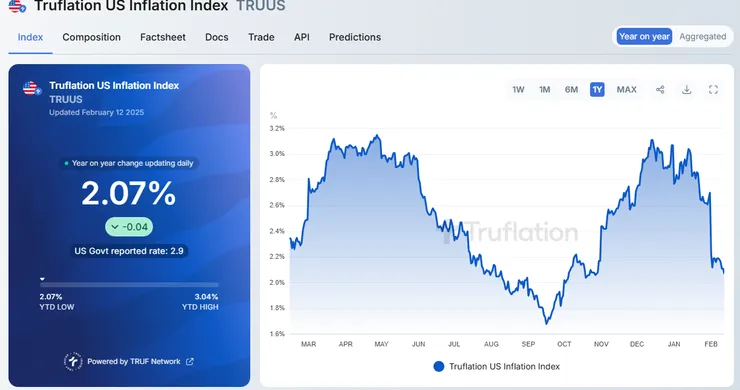The height and width of the screenshot is (390, 740).
Task: Click the TRUF Network logo icon
Action: [x=73, y=362]
